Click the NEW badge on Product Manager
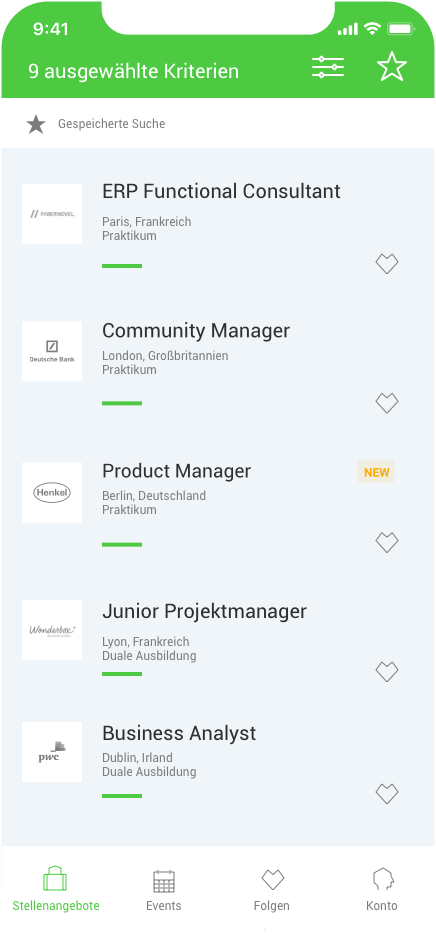Screen dimensions: 436x940 coord(376,472)
